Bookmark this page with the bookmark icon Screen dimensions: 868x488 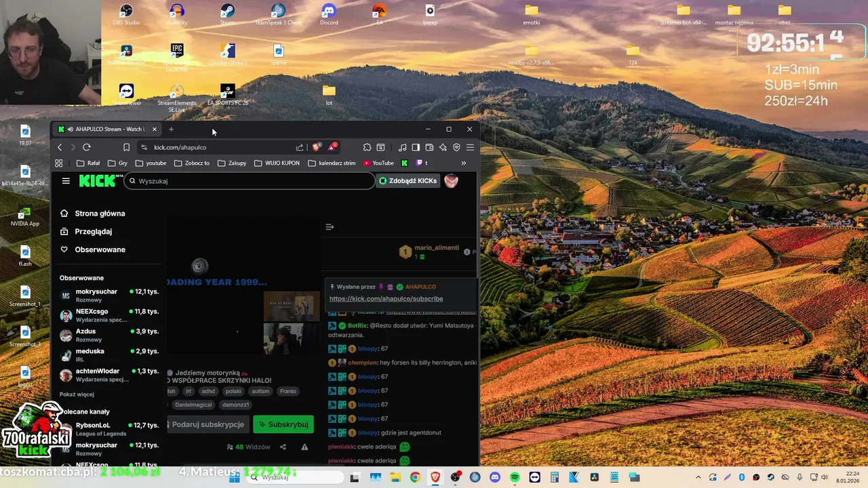pos(126,147)
